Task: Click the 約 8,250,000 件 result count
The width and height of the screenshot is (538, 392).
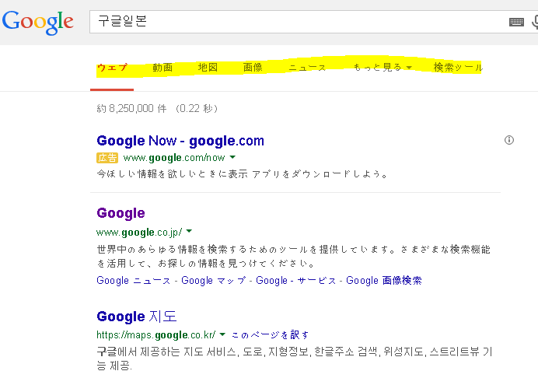Action: point(131,109)
